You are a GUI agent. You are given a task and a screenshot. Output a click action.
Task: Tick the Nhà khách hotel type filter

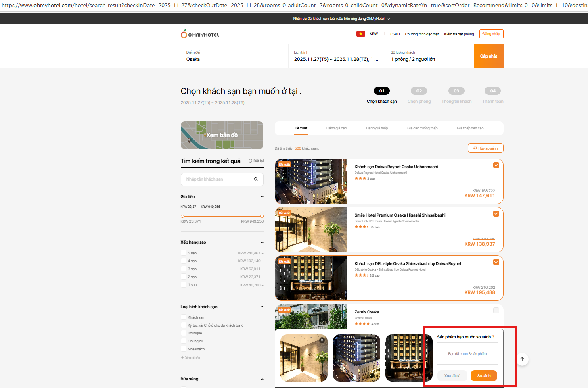coord(184,349)
